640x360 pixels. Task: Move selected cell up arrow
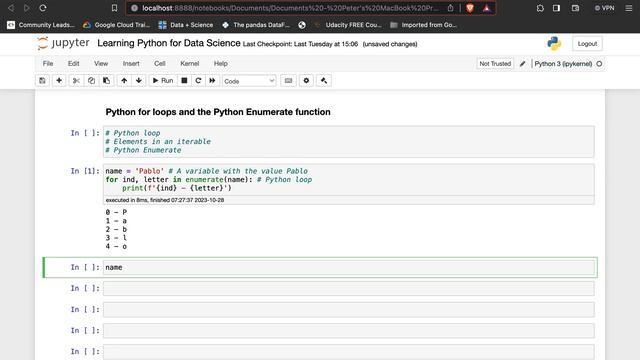pyautogui.click(x=124, y=81)
